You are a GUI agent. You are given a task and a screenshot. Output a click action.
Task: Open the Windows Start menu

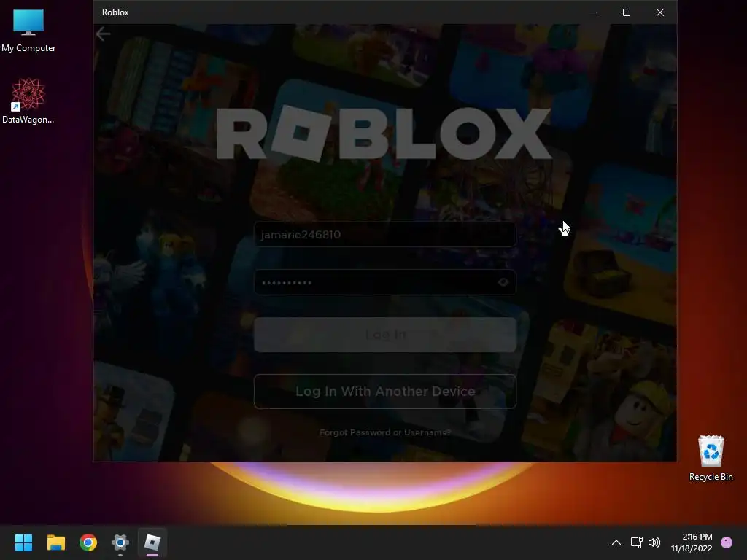pos(23,542)
